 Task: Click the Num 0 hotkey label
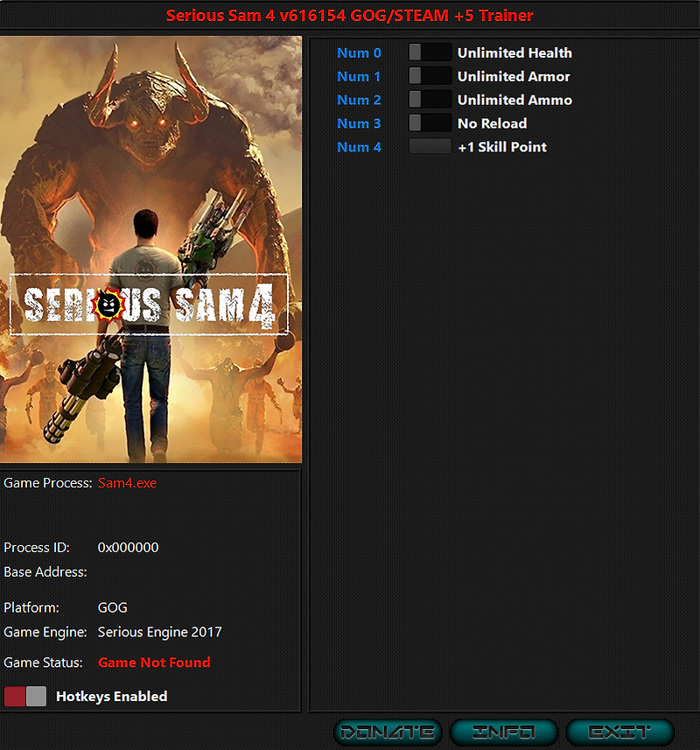point(359,53)
